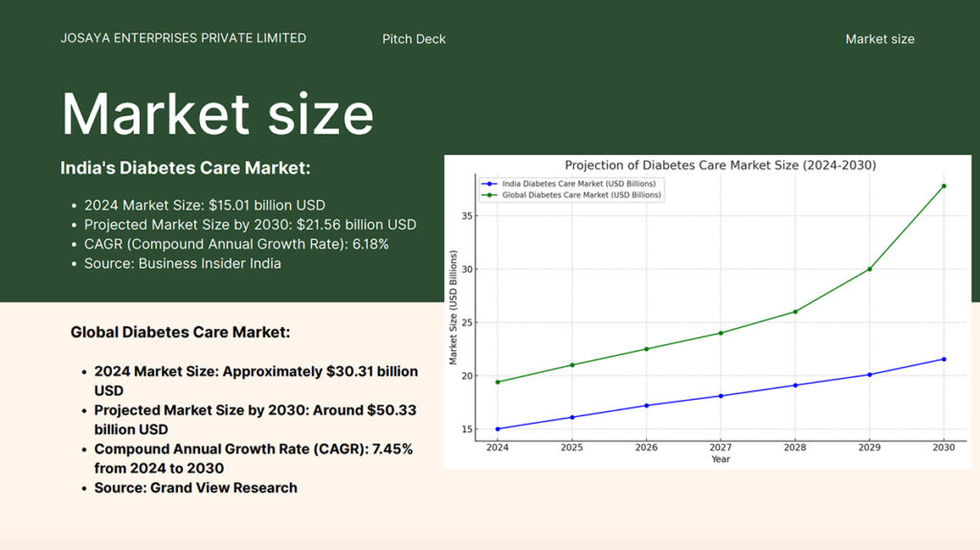Screen dimensions: 980x550
Task: Select the 'Approximately $30.31 billion USD' bullet
Action: (x=256, y=381)
